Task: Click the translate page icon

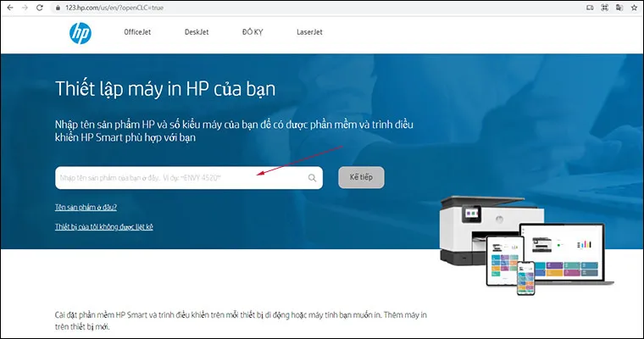Action: [619, 8]
